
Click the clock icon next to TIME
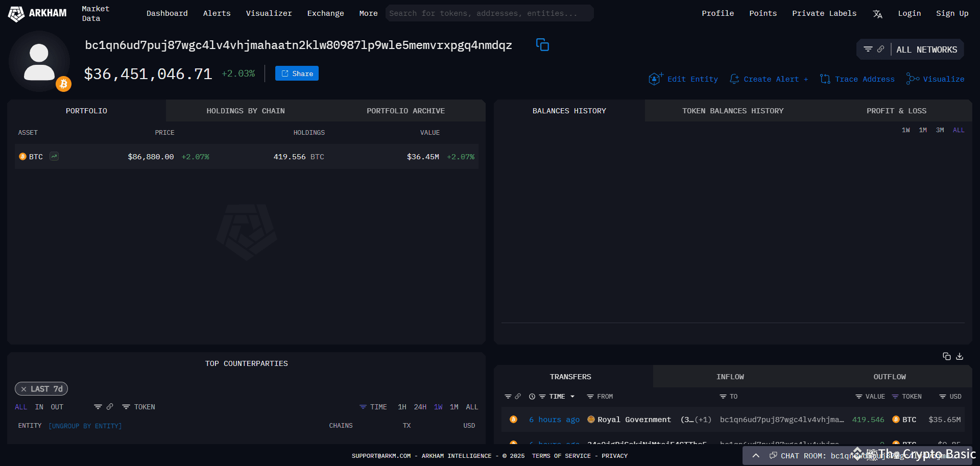coord(532,397)
